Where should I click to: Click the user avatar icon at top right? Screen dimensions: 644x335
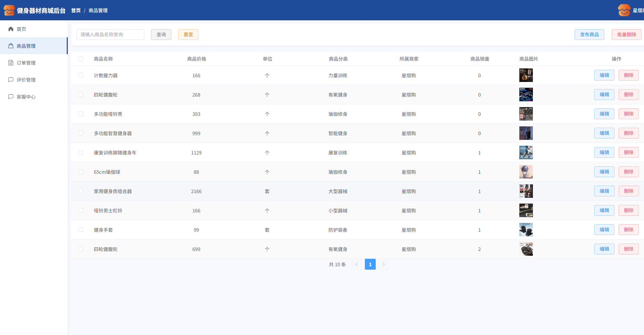(624, 11)
